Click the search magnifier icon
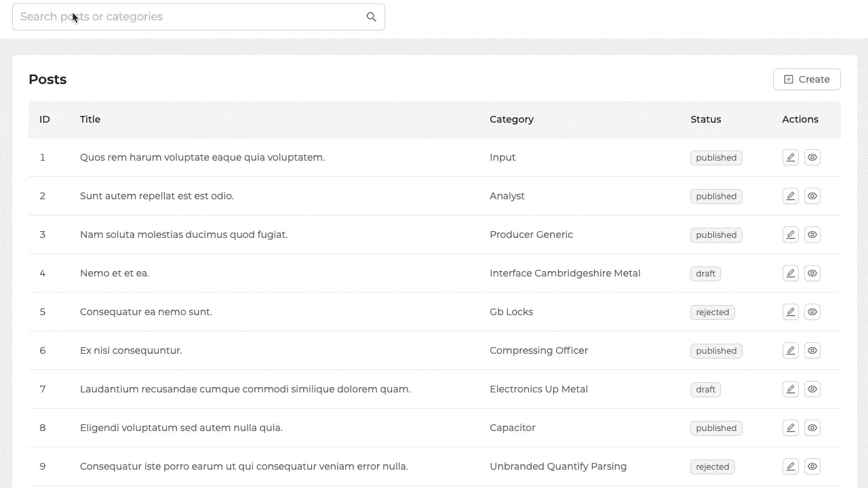The width and height of the screenshot is (868, 488). point(371,17)
